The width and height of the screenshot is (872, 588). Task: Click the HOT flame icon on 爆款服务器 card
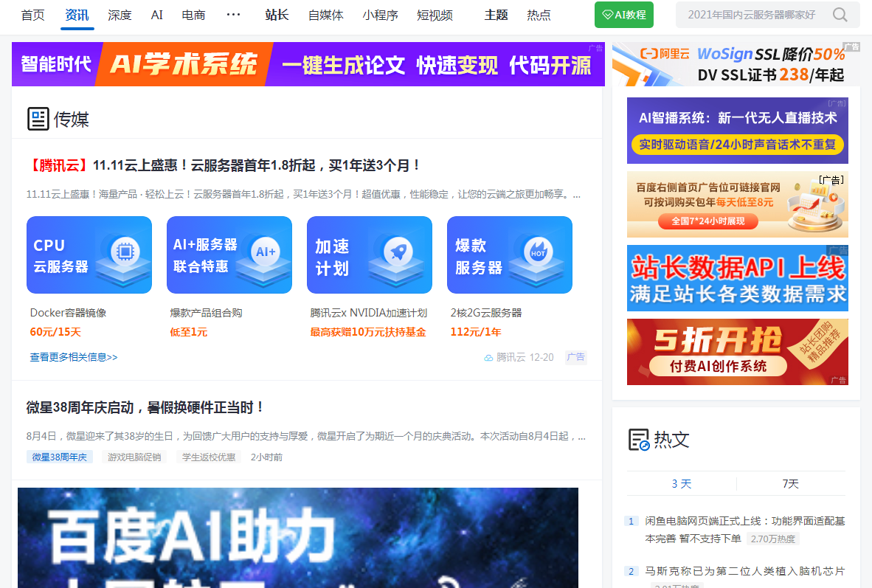coord(539,252)
